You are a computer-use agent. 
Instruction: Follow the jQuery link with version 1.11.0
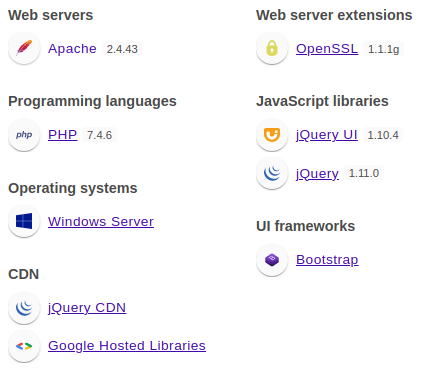point(317,174)
